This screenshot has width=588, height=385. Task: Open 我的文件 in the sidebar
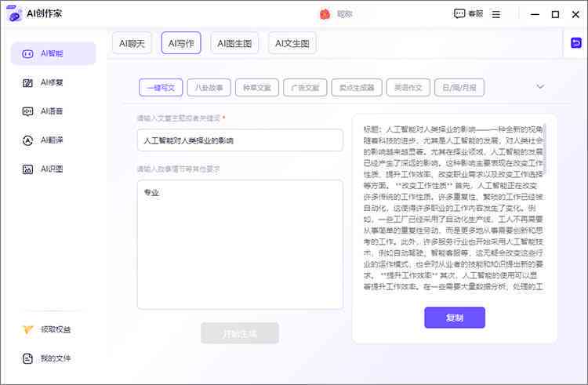point(47,358)
